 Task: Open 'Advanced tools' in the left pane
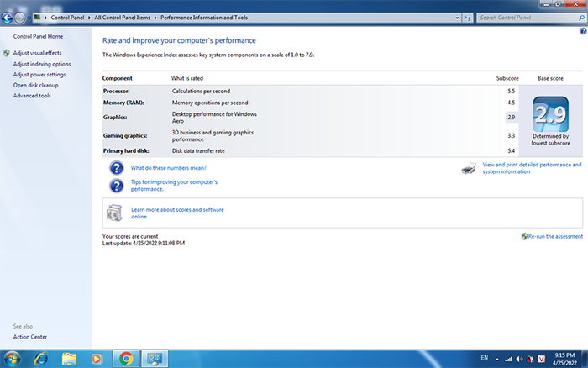tap(32, 96)
